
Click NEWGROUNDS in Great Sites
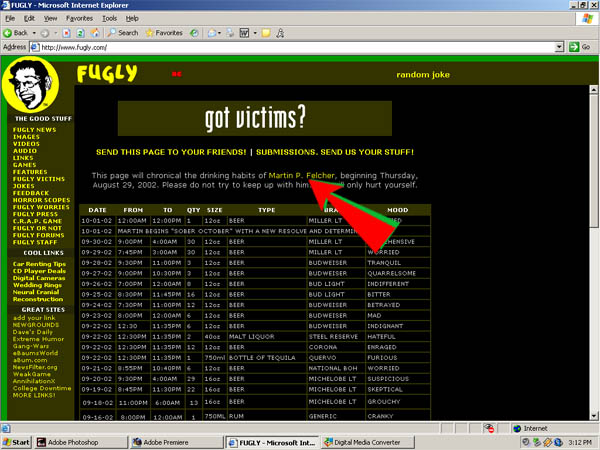tap(36, 325)
